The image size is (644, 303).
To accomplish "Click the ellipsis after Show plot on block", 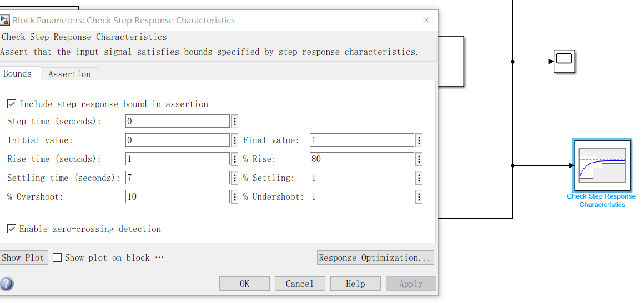I will pos(160,258).
